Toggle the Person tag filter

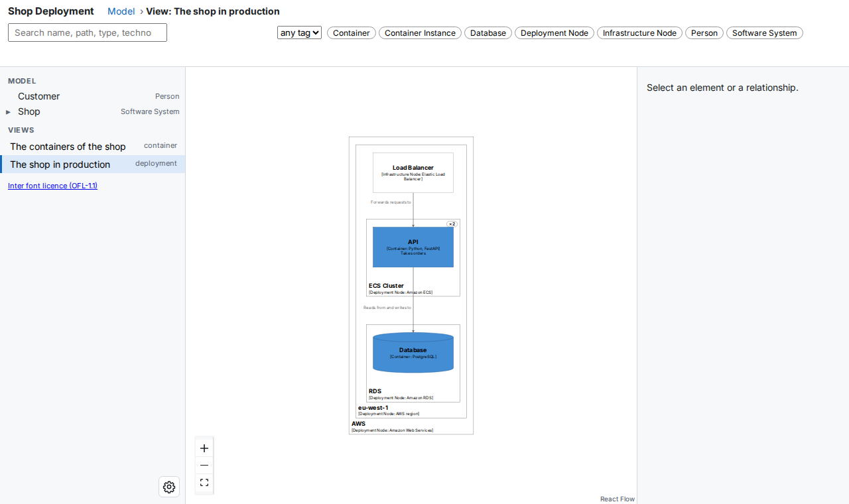[x=704, y=33]
